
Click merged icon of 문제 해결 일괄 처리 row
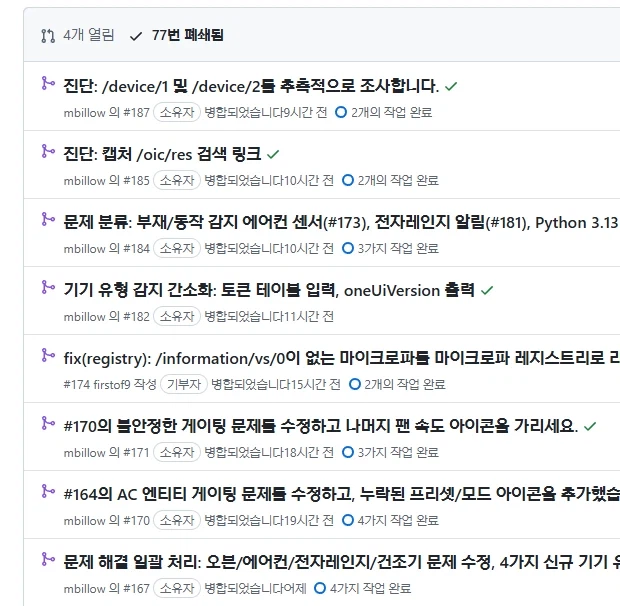coord(48,559)
